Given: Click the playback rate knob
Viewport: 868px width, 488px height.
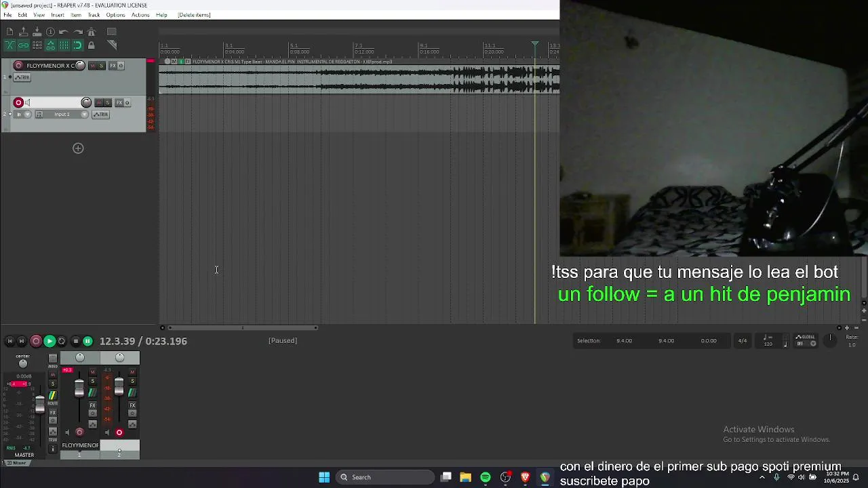Looking at the screenshot, I should point(830,341).
